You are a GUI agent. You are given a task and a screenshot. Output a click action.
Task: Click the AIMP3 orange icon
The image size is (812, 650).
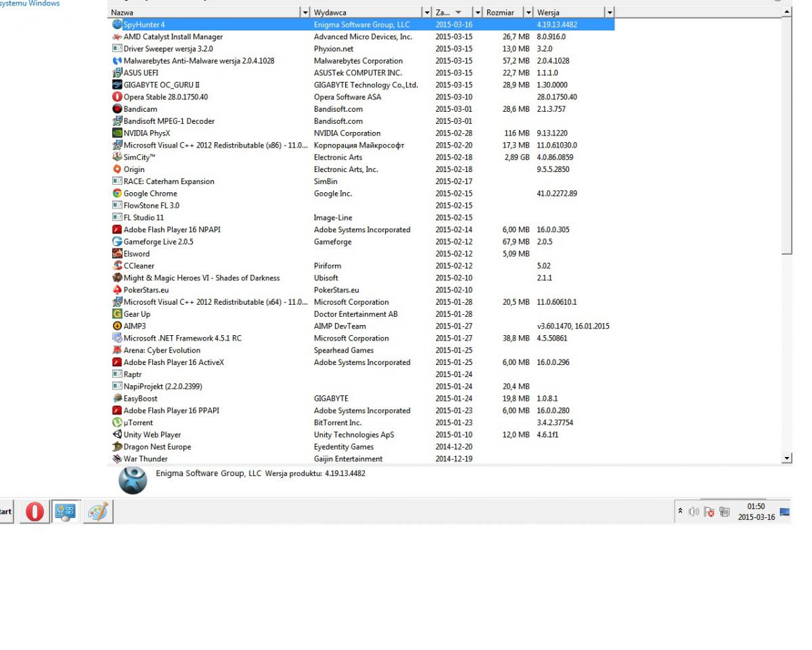pos(117,326)
